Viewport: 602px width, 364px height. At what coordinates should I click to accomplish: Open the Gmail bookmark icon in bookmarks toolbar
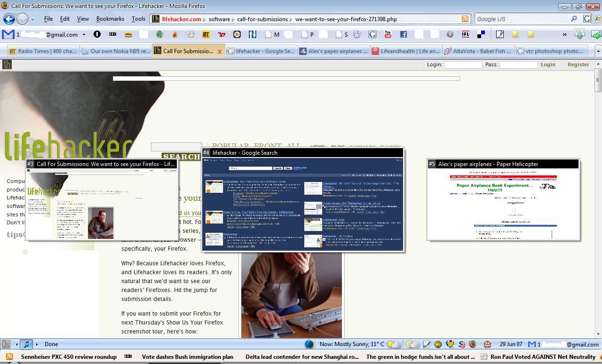click(x=8, y=34)
